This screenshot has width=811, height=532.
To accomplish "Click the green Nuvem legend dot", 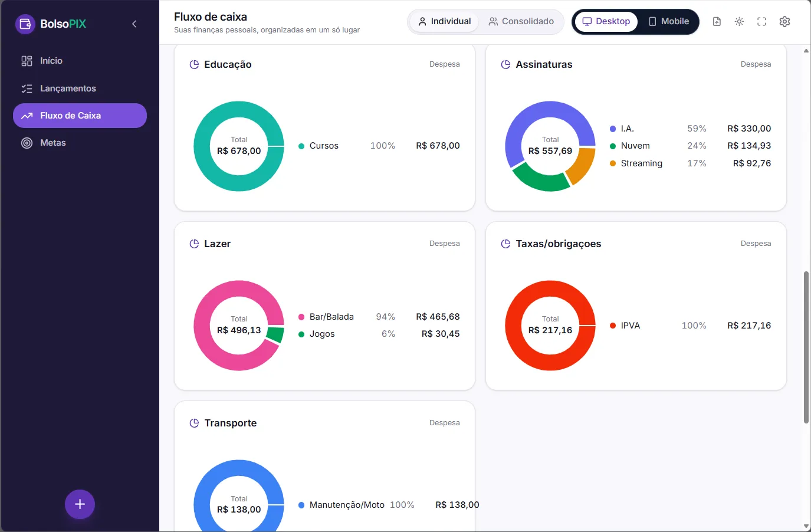I will click(x=613, y=146).
